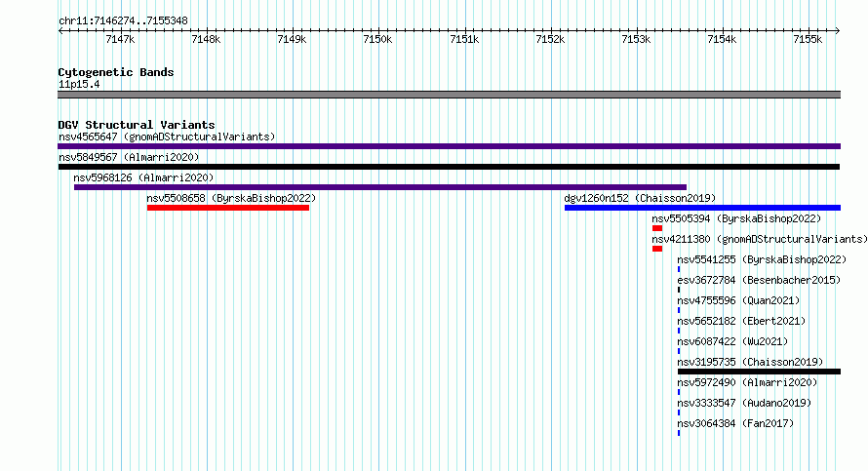Click the nsv4565647 gnomADStructuralVariants label
Screen dimensions: 868x471
coord(167,137)
